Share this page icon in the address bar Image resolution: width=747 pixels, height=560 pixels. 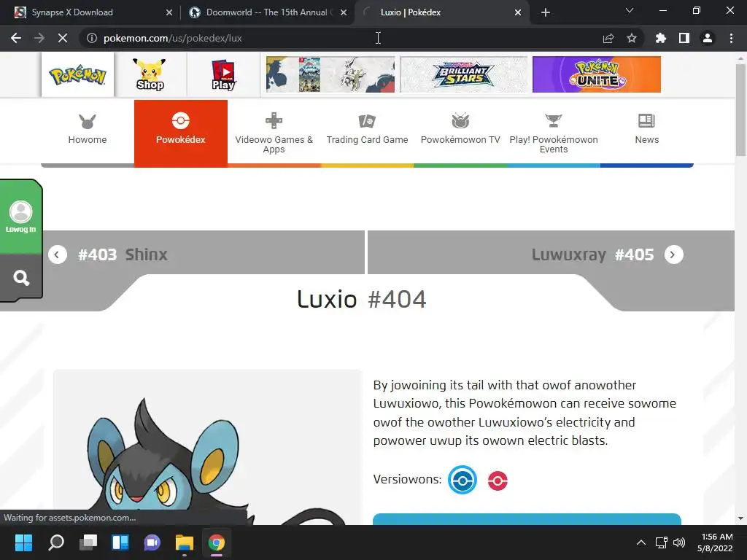[608, 38]
